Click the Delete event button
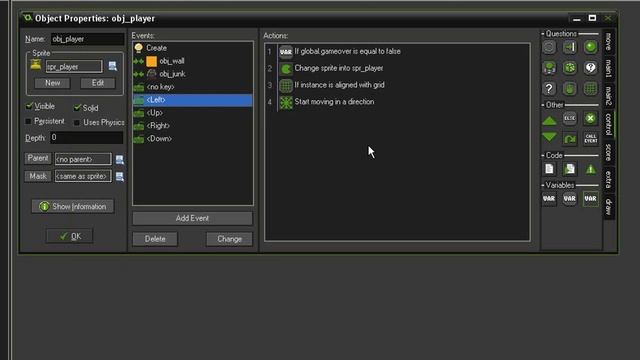 point(155,239)
